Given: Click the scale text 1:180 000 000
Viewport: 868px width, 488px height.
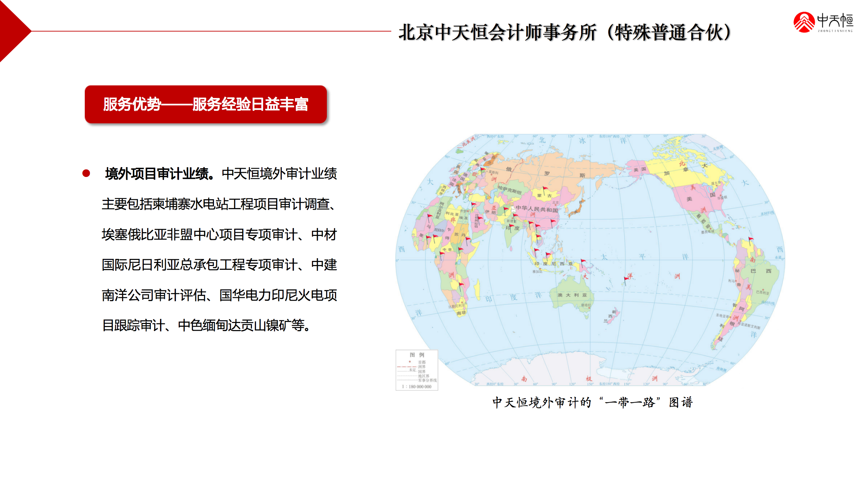Looking at the screenshot, I should coord(417,387).
